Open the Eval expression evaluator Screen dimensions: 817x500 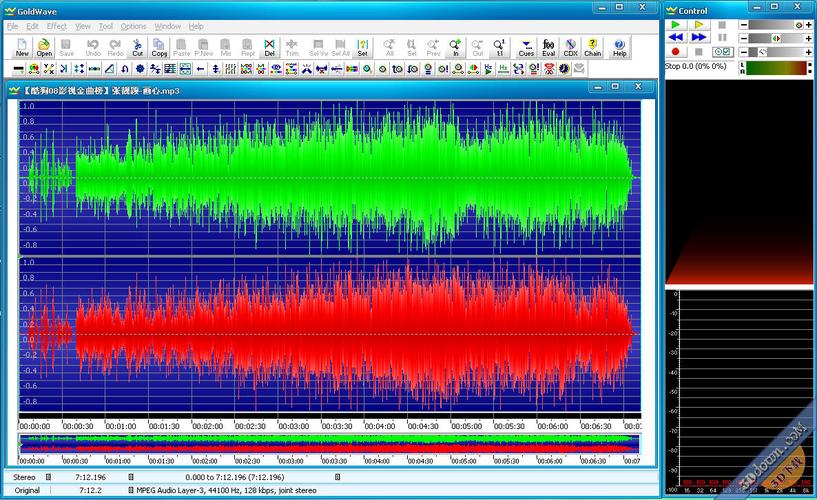(548, 47)
